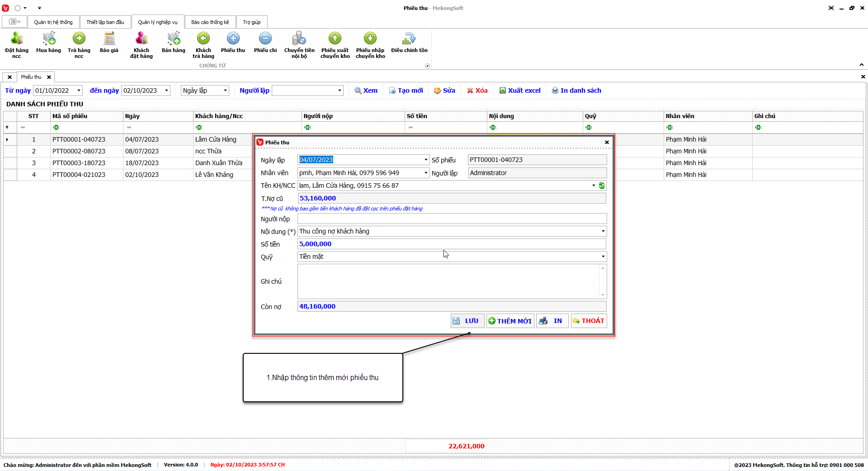Open Phiếu nhập chuyển kho
Viewport: 868px width, 471px height.
pyautogui.click(x=370, y=45)
